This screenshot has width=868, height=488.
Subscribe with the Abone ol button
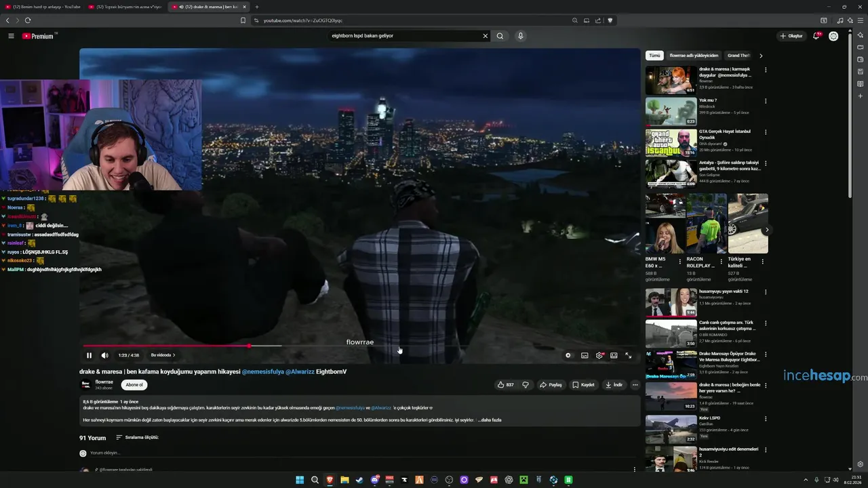(134, 384)
